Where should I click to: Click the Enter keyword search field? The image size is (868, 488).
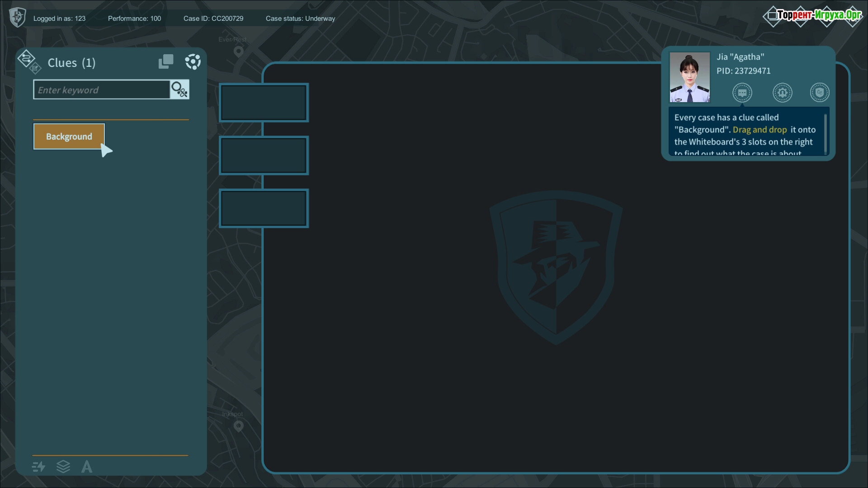coord(102,90)
